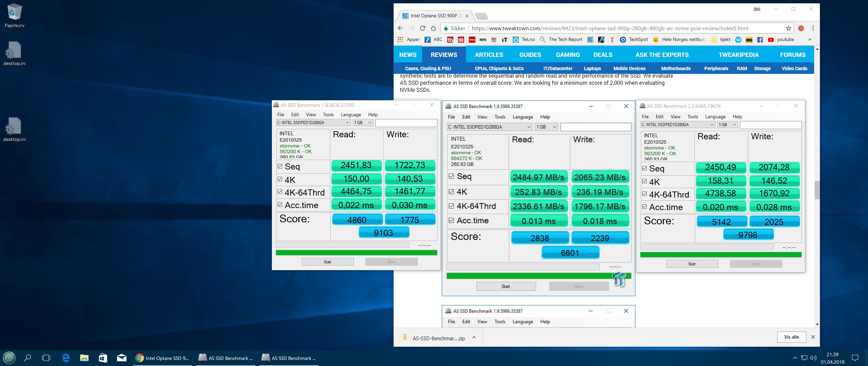Image resolution: width=868 pixels, height=366 pixels.
Task: Open volume control in system tray
Action: click(813, 358)
